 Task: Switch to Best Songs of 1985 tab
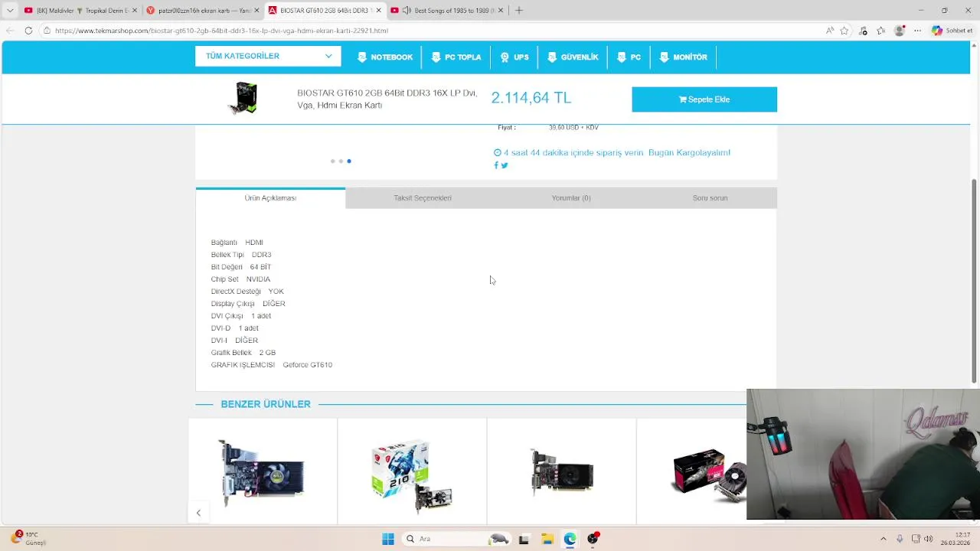coord(447,11)
